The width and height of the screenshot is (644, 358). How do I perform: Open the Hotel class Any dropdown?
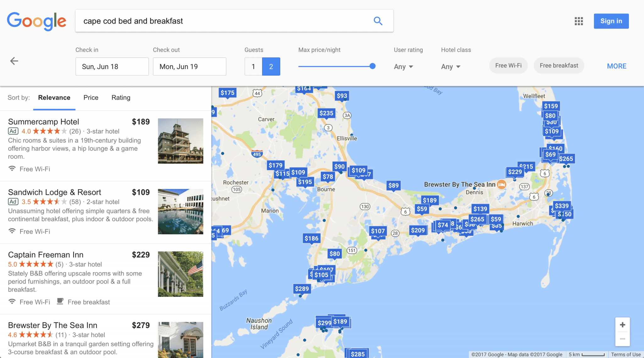pos(451,66)
